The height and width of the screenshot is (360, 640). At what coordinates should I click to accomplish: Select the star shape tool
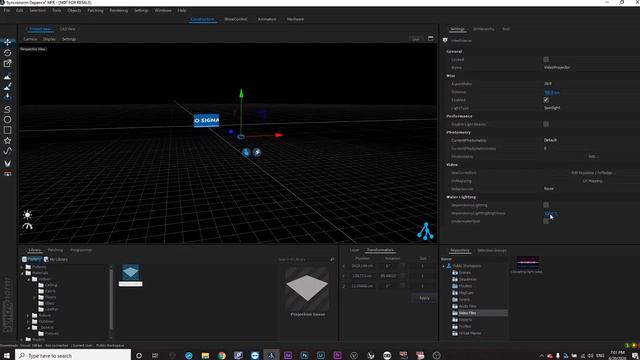tap(7, 140)
